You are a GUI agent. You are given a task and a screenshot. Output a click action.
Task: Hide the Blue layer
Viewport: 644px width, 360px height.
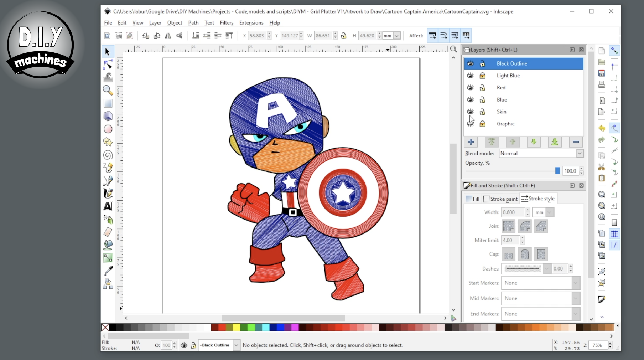tap(470, 99)
